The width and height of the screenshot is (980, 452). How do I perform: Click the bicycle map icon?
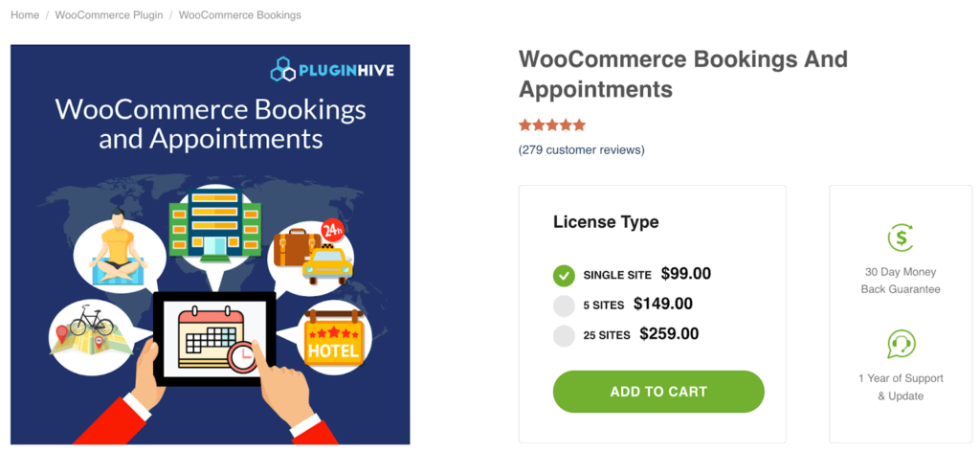click(90, 329)
